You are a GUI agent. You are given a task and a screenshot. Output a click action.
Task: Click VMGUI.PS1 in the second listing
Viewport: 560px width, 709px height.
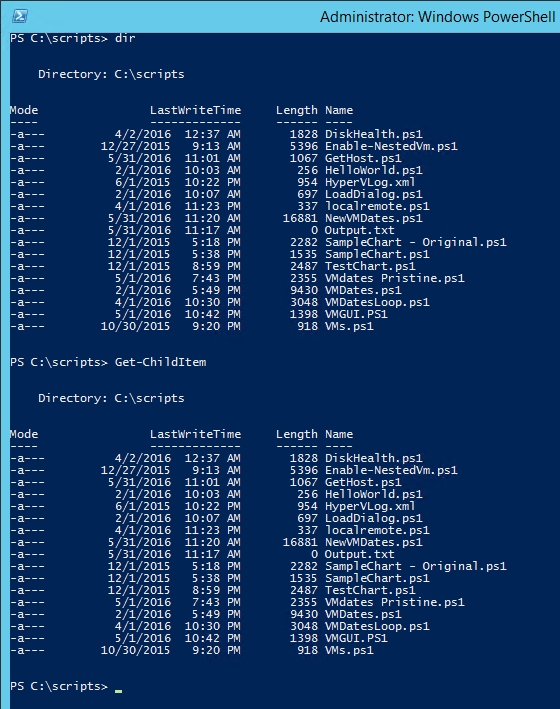(x=356, y=638)
